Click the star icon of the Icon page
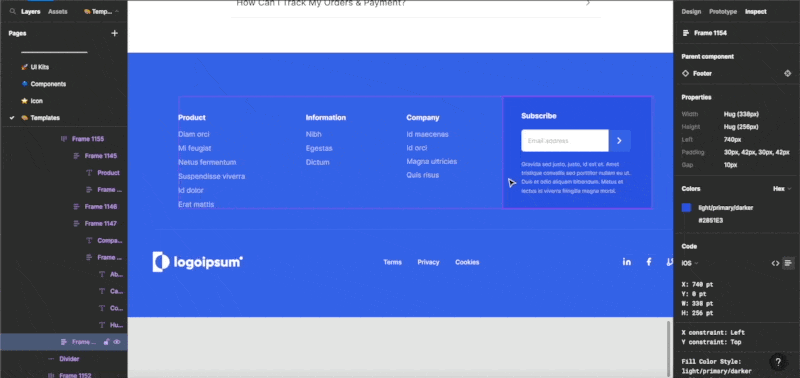This screenshot has height=378, width=800. coord(24,101)
